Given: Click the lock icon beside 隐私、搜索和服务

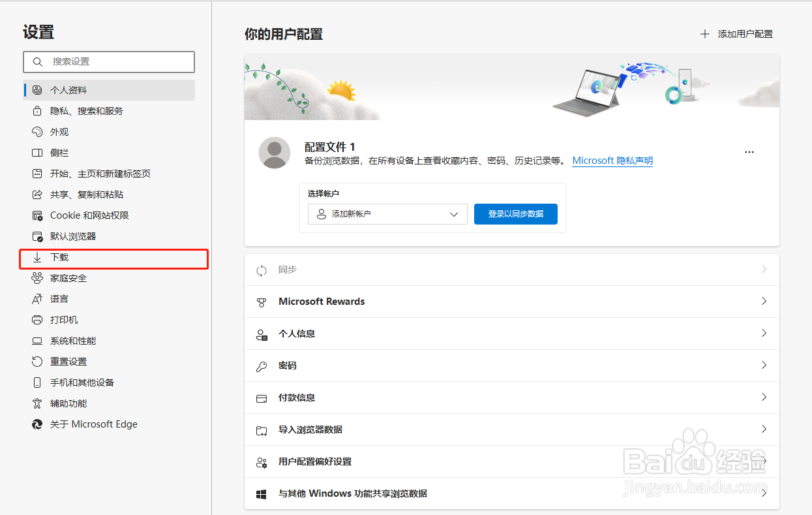Looking at the screenshot, I should tap(37, 111).
